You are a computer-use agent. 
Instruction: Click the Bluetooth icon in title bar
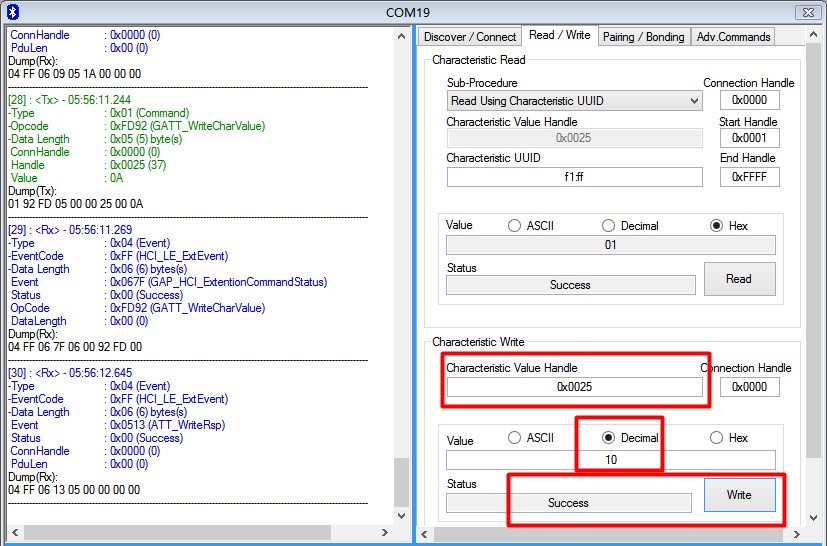(x=13, y=11)
